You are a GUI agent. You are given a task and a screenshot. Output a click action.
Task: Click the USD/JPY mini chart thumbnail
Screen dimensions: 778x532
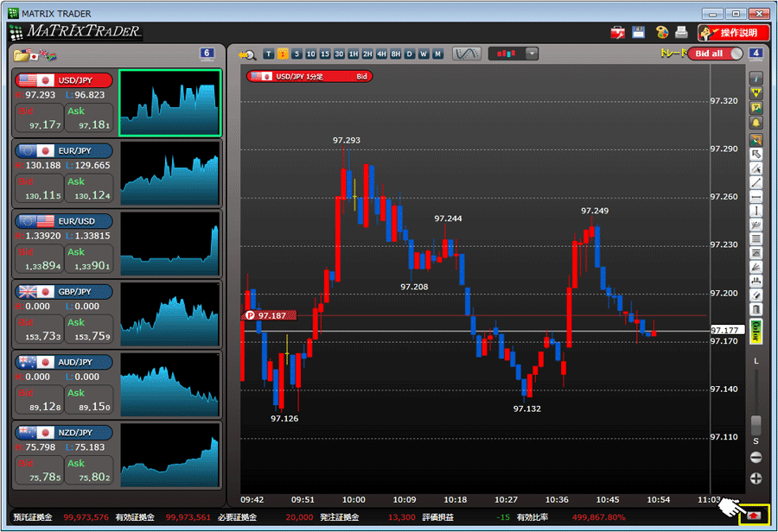click(169, 103)
